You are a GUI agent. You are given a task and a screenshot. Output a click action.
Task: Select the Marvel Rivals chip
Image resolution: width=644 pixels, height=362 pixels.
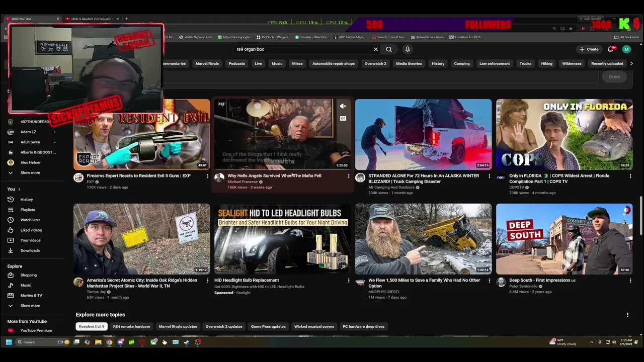[x=207, y=64]
